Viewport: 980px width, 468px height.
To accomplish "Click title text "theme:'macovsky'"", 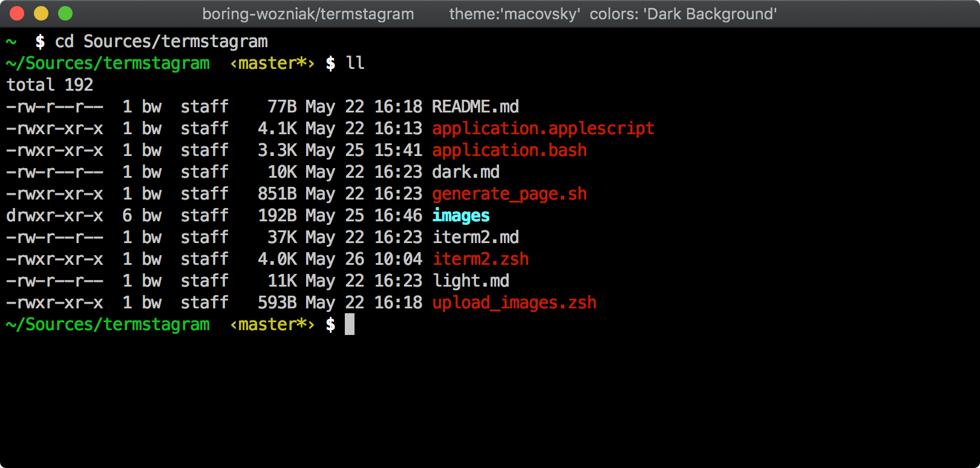I will point(515,14).
